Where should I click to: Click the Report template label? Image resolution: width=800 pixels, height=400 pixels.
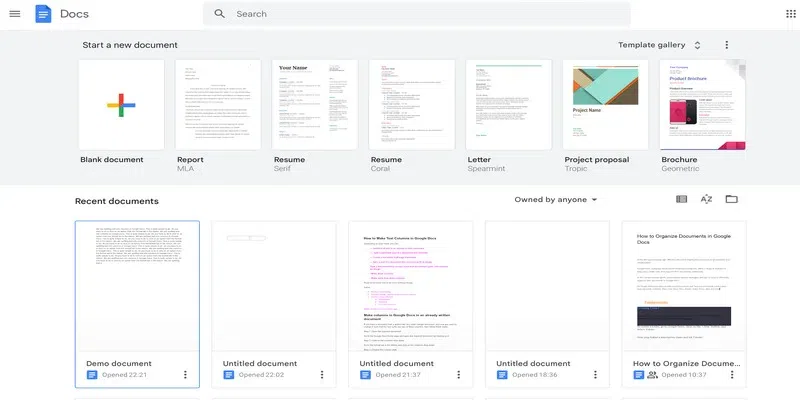190,160
